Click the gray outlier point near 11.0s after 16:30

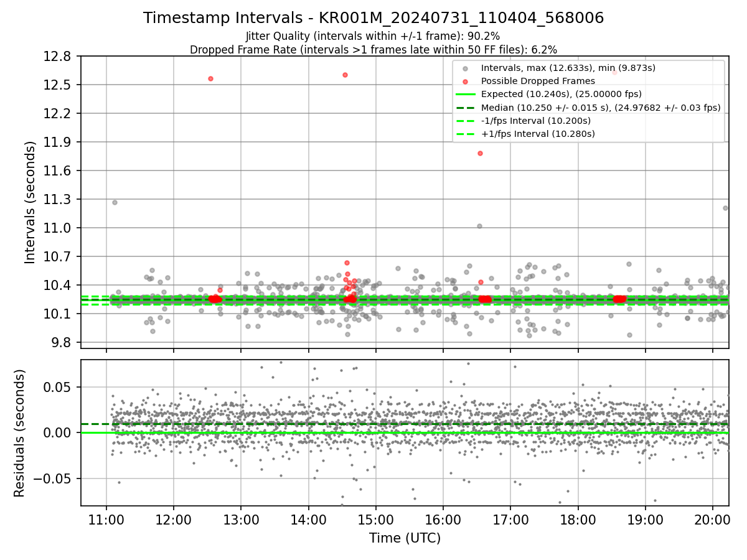[x=479, y=226]
